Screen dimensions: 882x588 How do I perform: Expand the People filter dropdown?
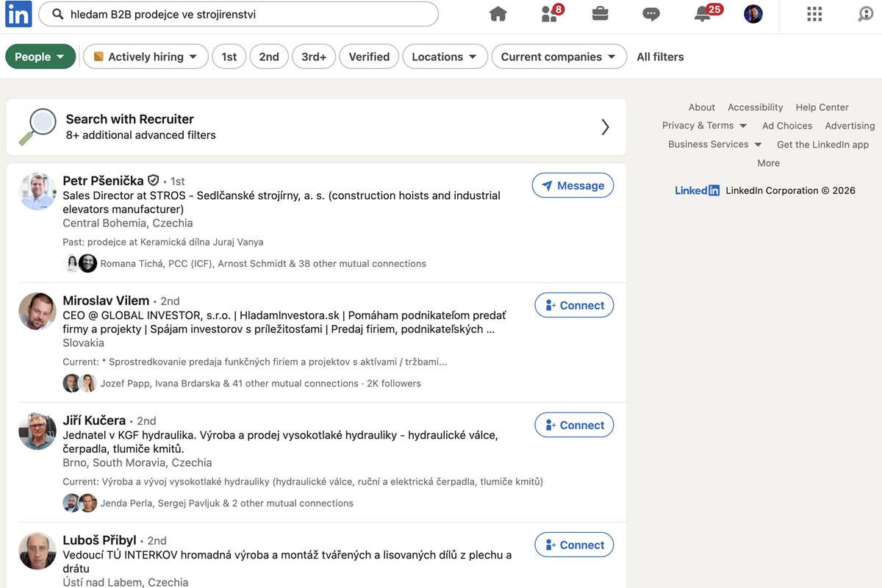click(x=40, y=57)
